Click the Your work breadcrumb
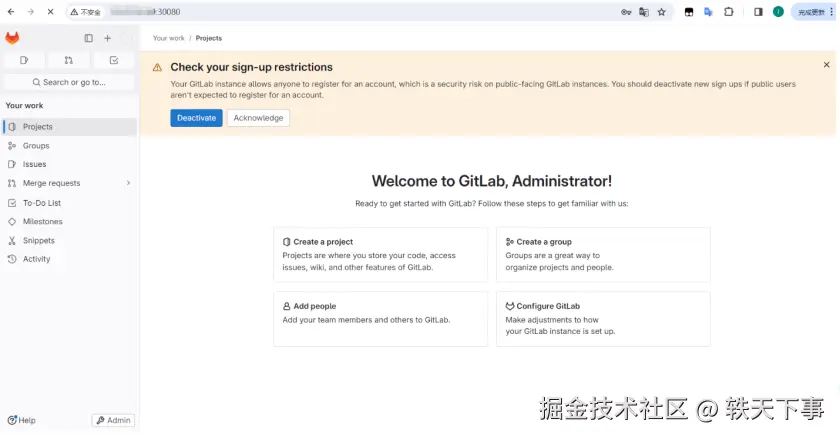The image size is (840, 438). pos(169,38)
